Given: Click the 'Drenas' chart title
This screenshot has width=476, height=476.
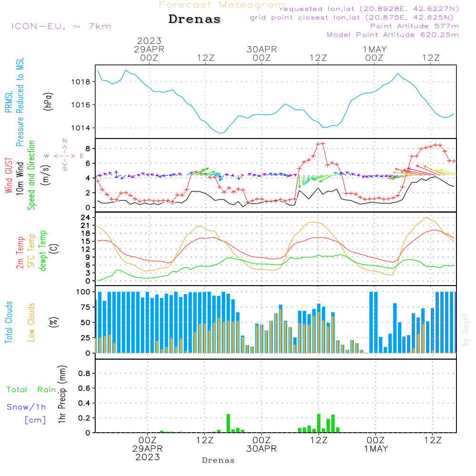Looking at the screenshot, I should click(x=194, y=19).
